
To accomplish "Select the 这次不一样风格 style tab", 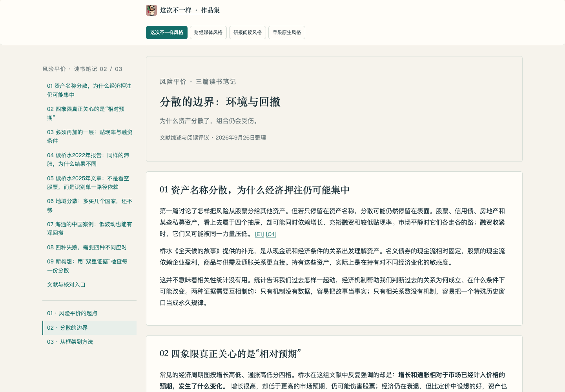I will click(167, 33).
